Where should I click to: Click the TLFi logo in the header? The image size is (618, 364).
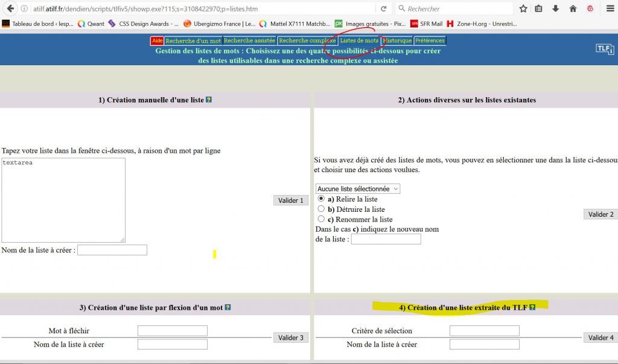tap(605, 49)
